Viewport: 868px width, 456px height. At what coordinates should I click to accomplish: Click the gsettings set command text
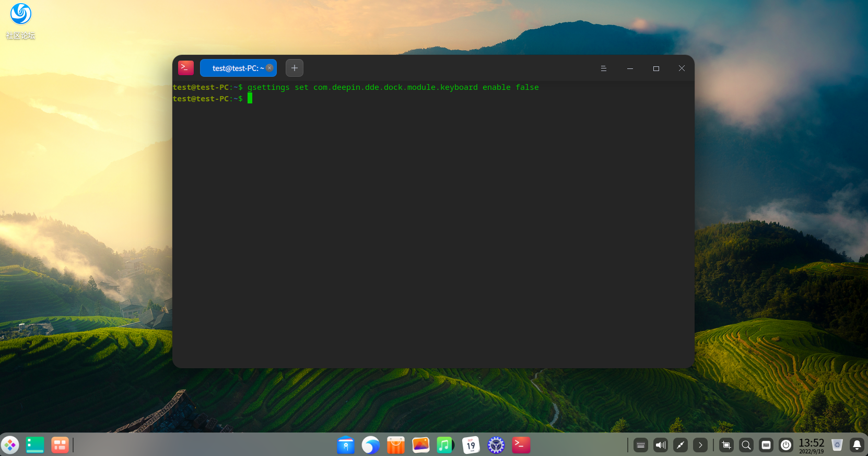click(x=393, y=87)
